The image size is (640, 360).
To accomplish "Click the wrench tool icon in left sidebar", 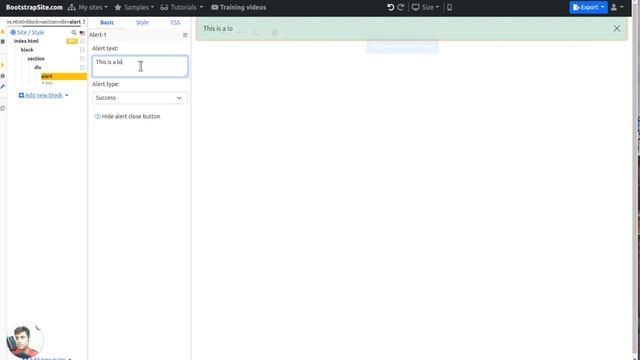I will tap(3, 87).
